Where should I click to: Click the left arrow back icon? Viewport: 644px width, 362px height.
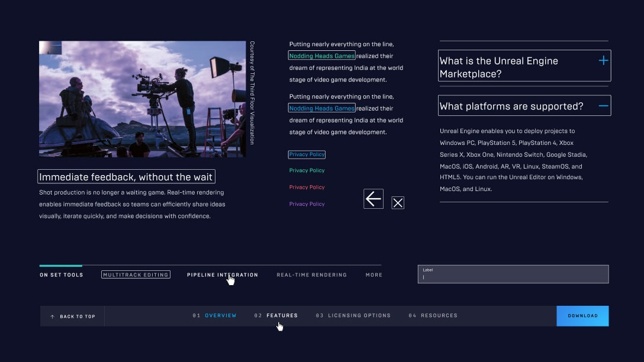373,199
